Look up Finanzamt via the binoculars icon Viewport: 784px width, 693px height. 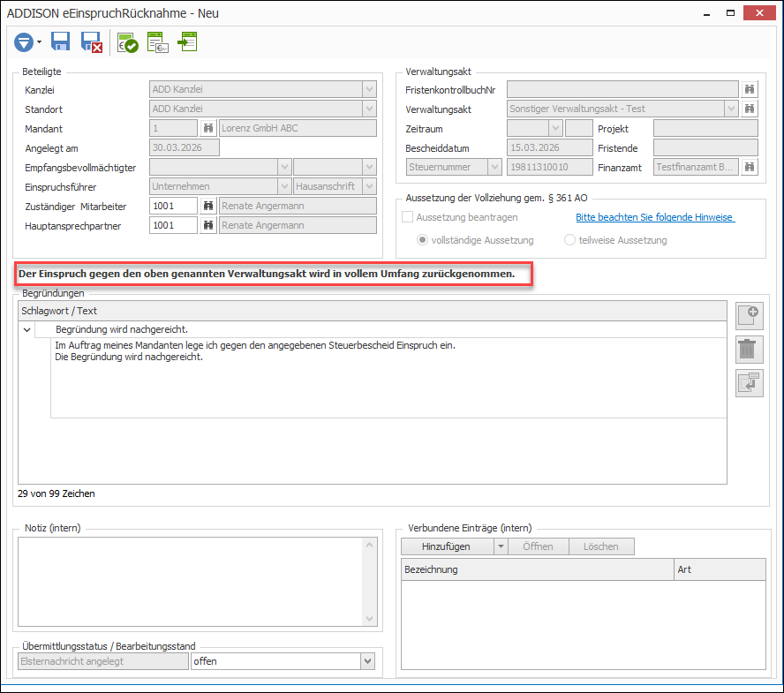coord(749,168)
